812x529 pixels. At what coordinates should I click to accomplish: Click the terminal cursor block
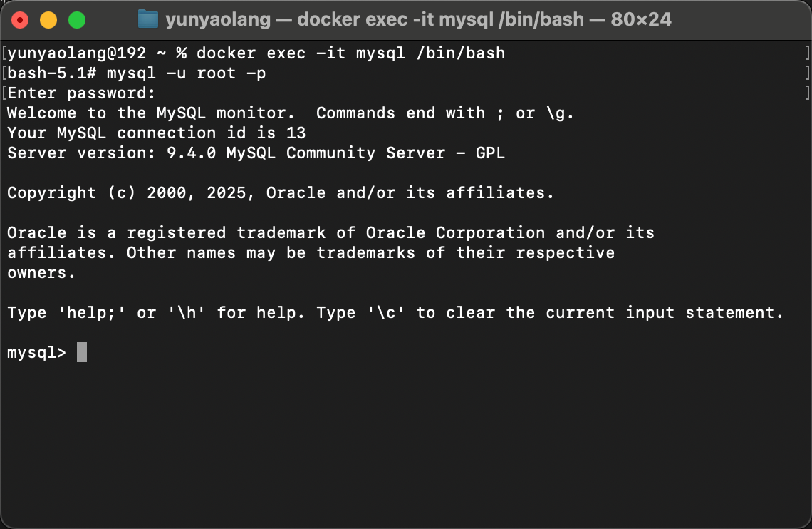click(80, 351)
